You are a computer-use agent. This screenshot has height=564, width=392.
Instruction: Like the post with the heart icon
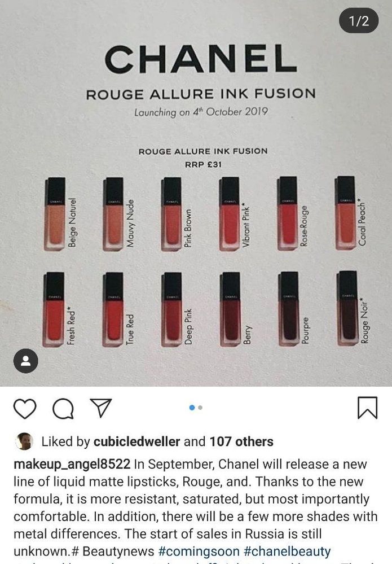(25, 408)
